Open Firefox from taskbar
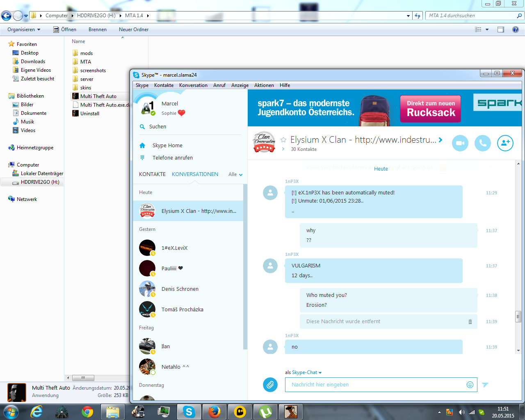This screenshot has width=525, height=420. point(215,412)
